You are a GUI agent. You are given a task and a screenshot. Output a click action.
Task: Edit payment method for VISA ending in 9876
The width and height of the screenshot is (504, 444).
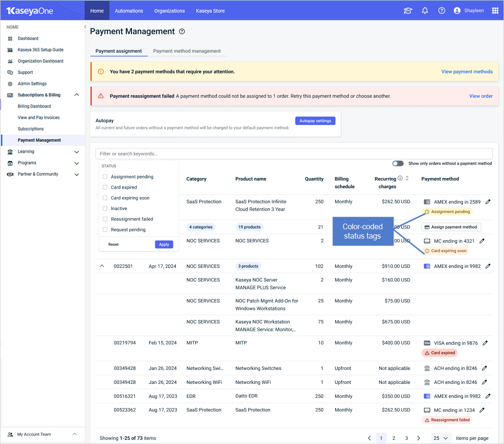coord(485,343)
